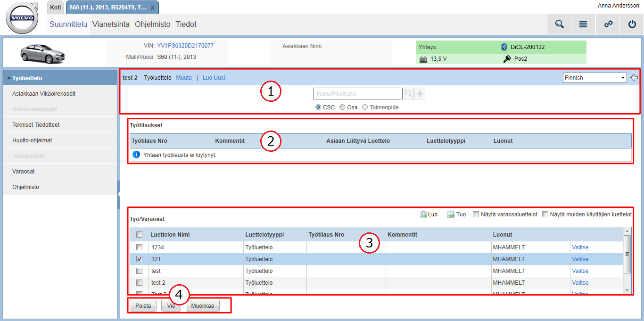Click Valitse link for row 1234
Viewport: 644px width, 321px height.
click(x=580, y=247)
